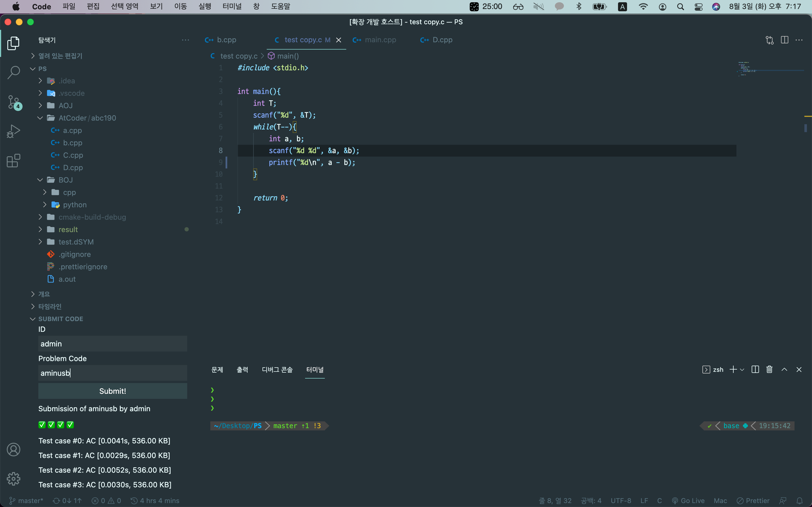Viewport: 812px width, 507px height.
Task: Click the Problem Code input field
Action: coord(112,373)
